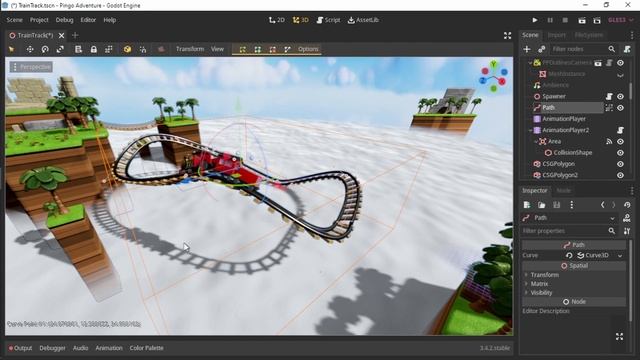Screen dimensions: 640x360
Task: Play the edited scene clapper icon
Action: point(582,20)
